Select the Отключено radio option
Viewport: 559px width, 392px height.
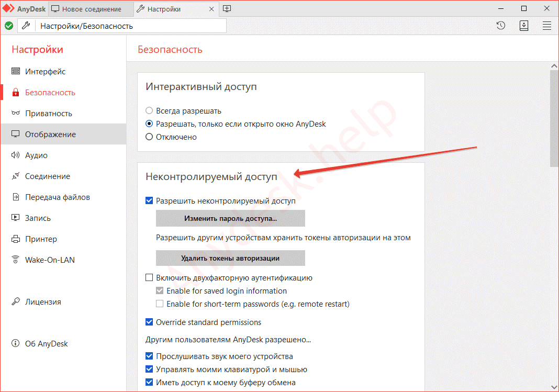[x=149, y=137]
